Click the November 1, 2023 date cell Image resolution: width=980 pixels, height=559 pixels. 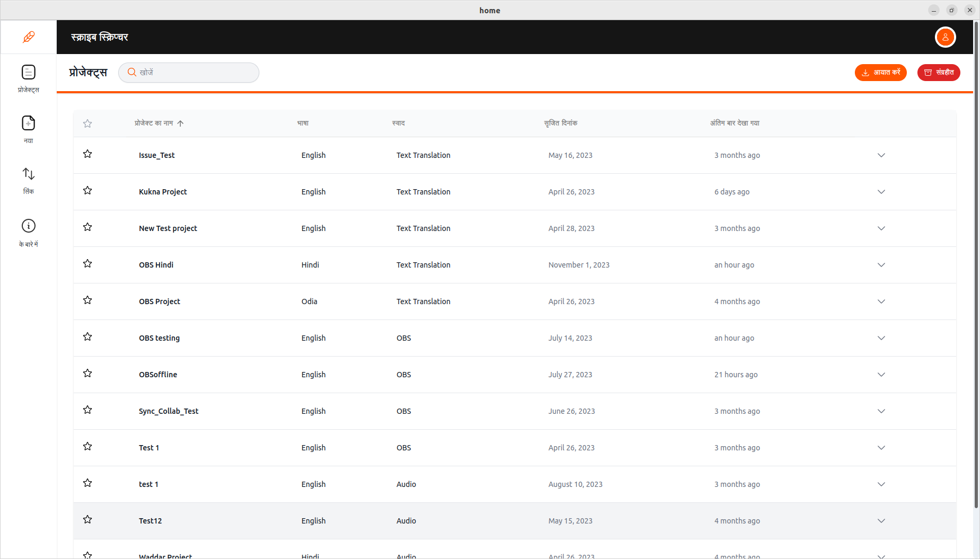point(579,265)
